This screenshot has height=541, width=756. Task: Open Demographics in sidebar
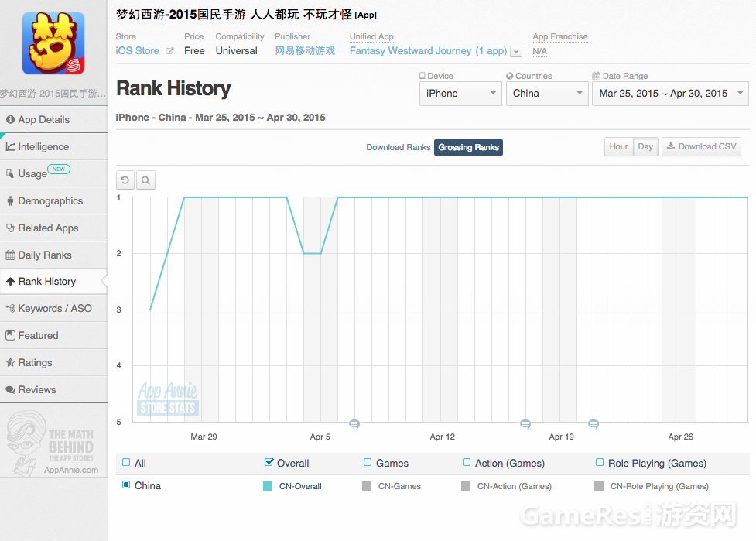53,200
